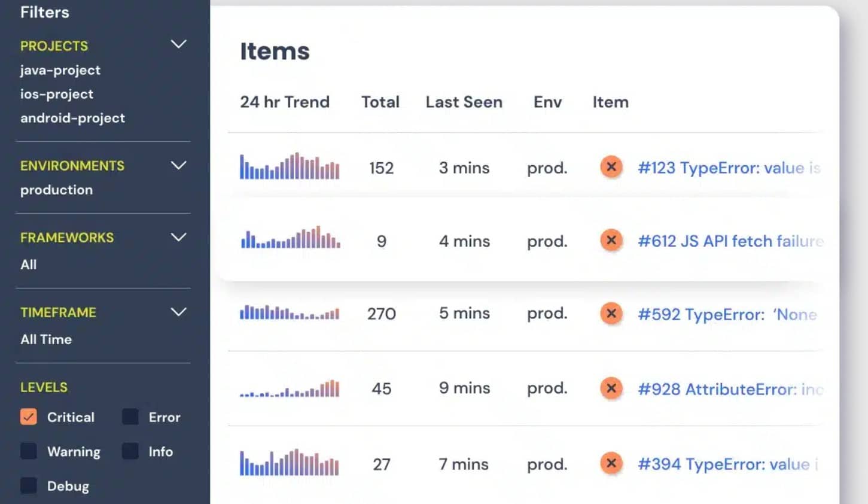Screen dimensions: 868x504
Task: Check the Debug level checkbox
Action: tap(28, 486)
